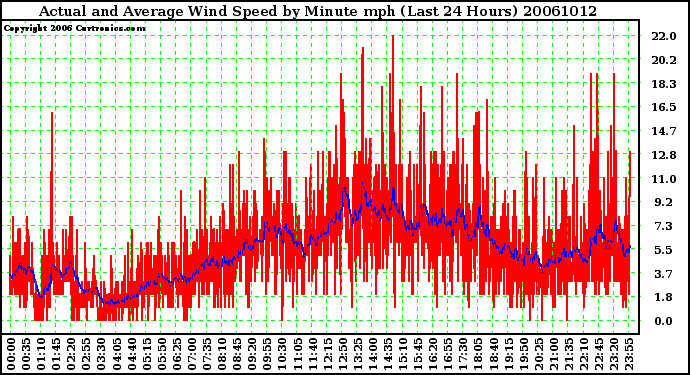Screen dimensions: 690x375
Task: Click the 21:35 time axis label
Action: click(x=568, y=354)
